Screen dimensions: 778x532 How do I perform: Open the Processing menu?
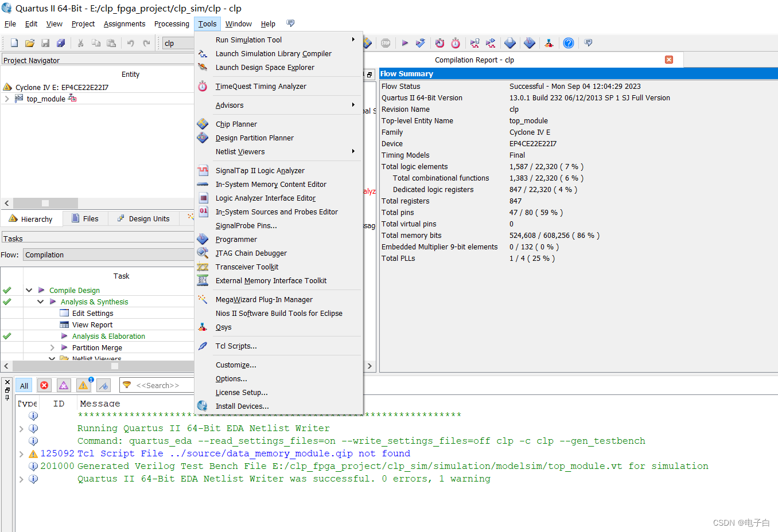tap(172, 24)
